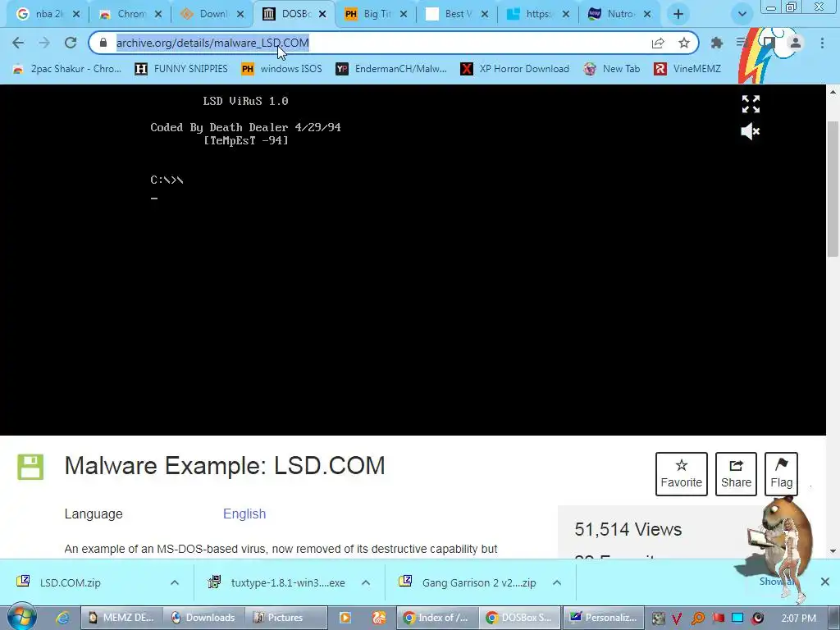The height and width of the screenshot is (630, 840).
Task: Click the Malware Example: LSD.COM title
Action: pos(225,466)
